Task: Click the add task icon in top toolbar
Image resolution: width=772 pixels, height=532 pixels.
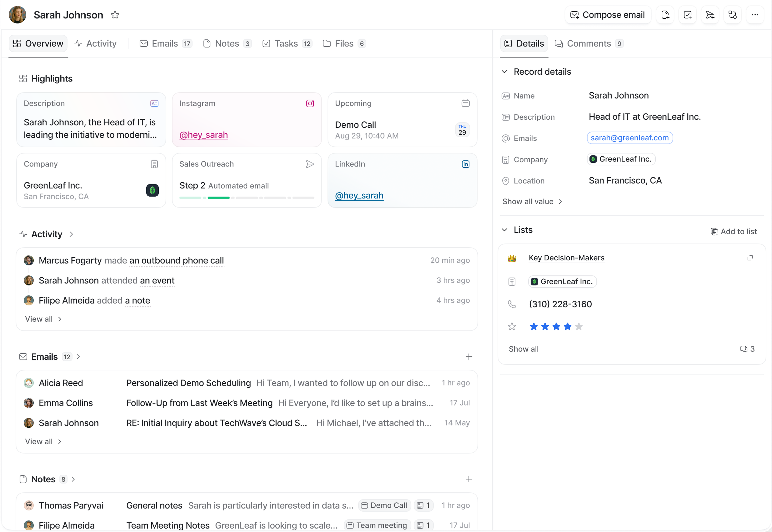Action: (x=688, y=15)
